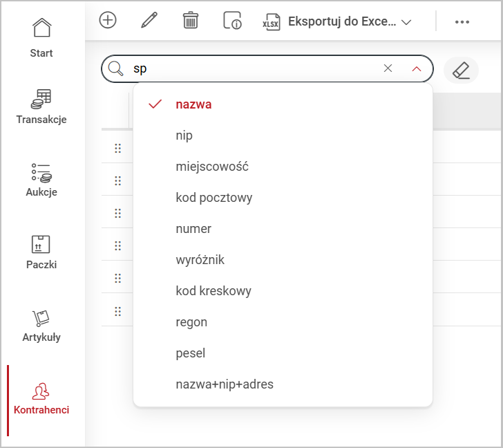This screenshot has height=448, width=503.
Task: Open the Aukcje sidebar section
Action: (41, 179)
